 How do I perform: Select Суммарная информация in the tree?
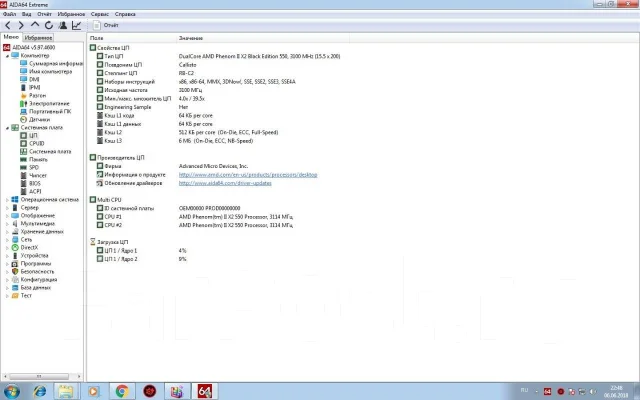[56, 64]
